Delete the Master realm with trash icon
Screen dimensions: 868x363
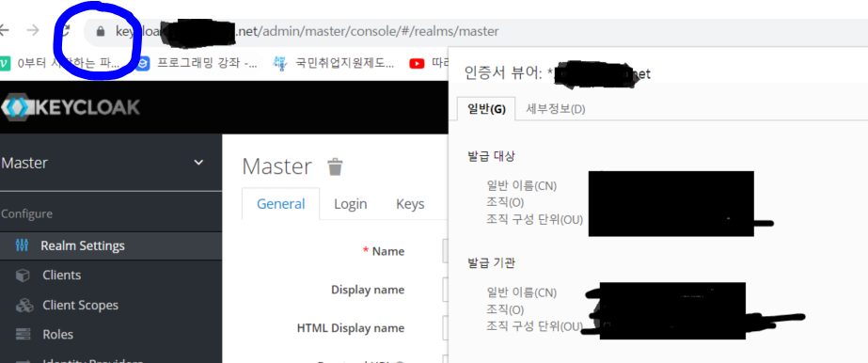pyautogui.click(x=335, y=166)
